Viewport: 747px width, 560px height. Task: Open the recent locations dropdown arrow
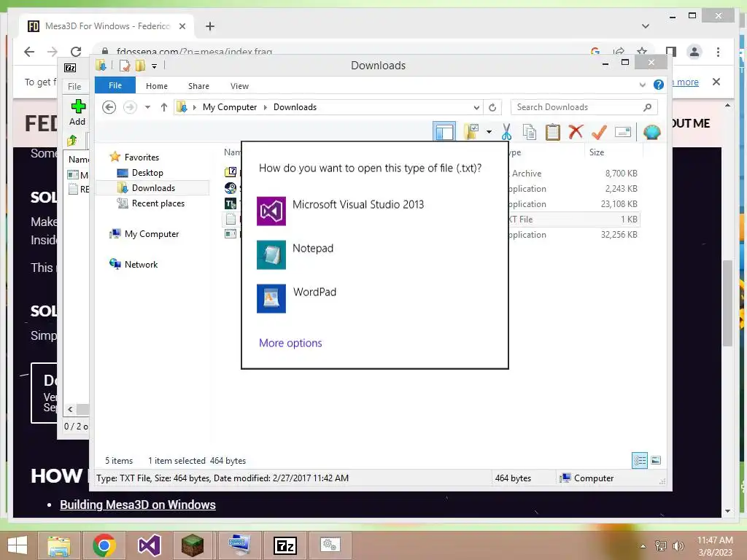coord(147,107)
